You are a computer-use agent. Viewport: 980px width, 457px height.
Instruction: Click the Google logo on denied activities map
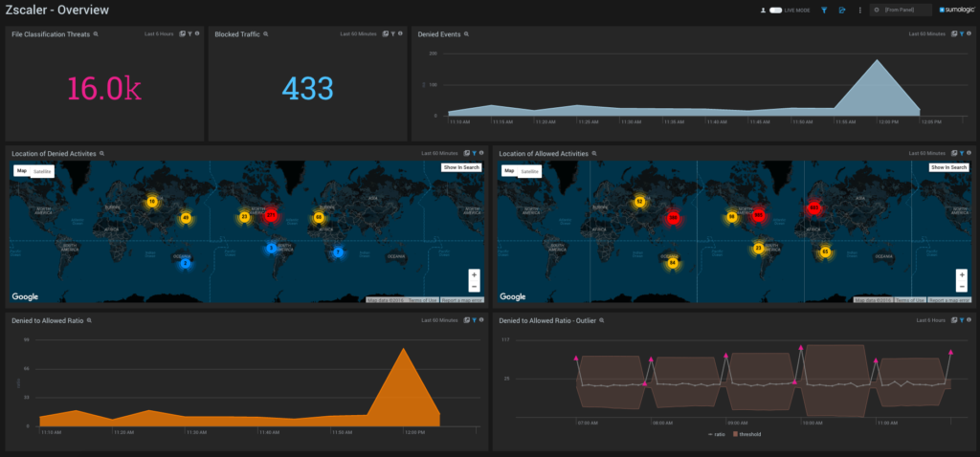[x=25, y=296]
